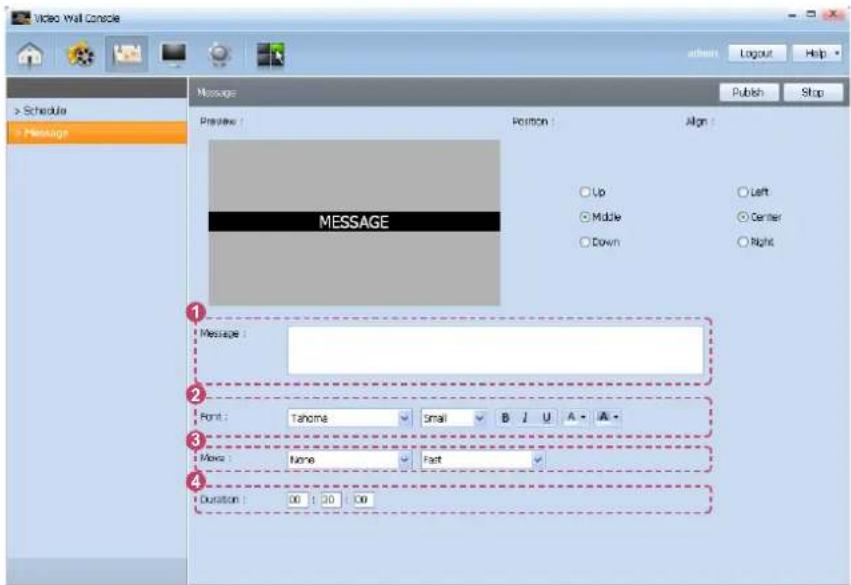Select the Up position radio button

pos(585,192)
